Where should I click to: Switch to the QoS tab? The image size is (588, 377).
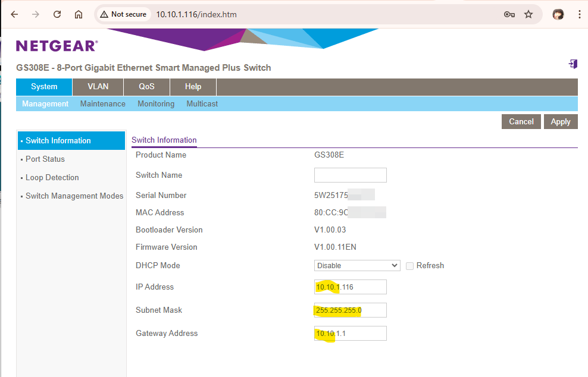(x=146, y=87)
